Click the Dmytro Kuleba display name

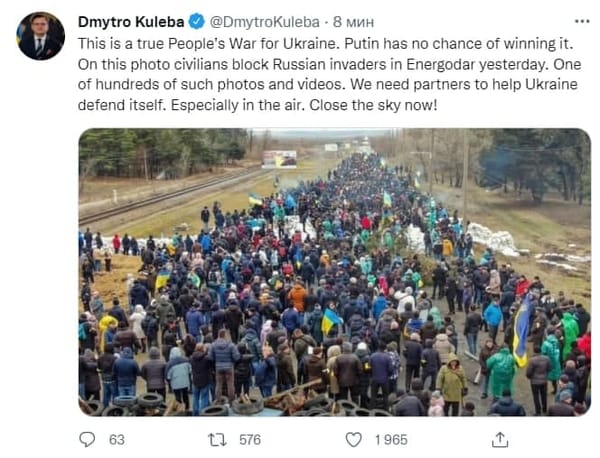tap(131, 22)
